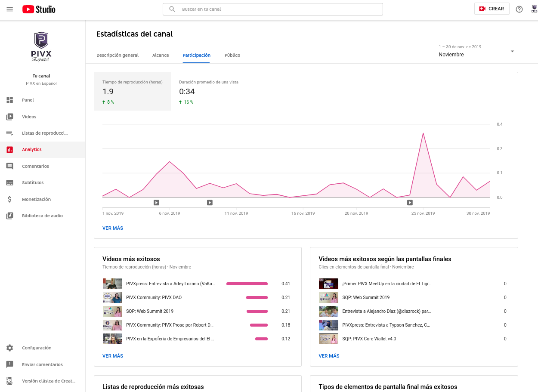Click the Panel dashboard icon
The image size is (538, 392).
(x=10, y=100)
